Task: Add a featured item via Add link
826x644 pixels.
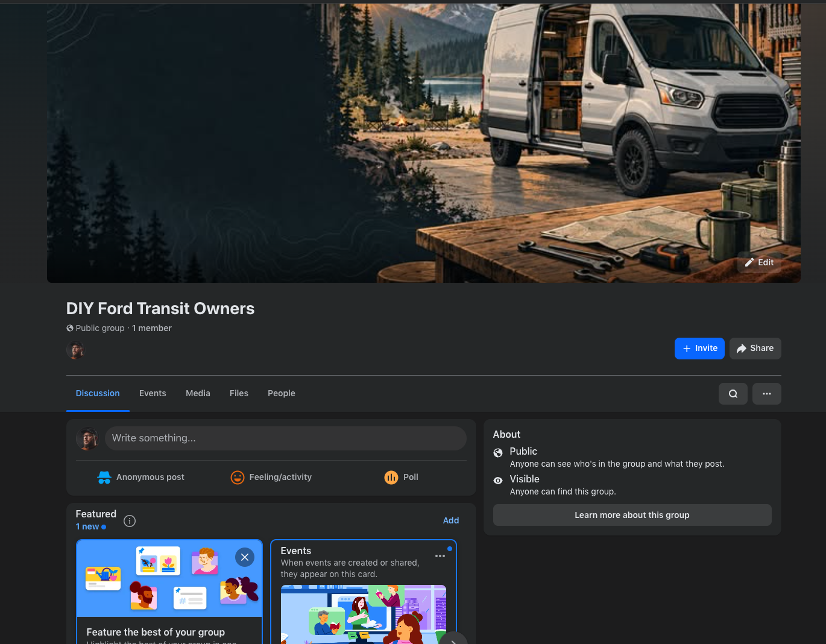Action: tap(451, 520)
